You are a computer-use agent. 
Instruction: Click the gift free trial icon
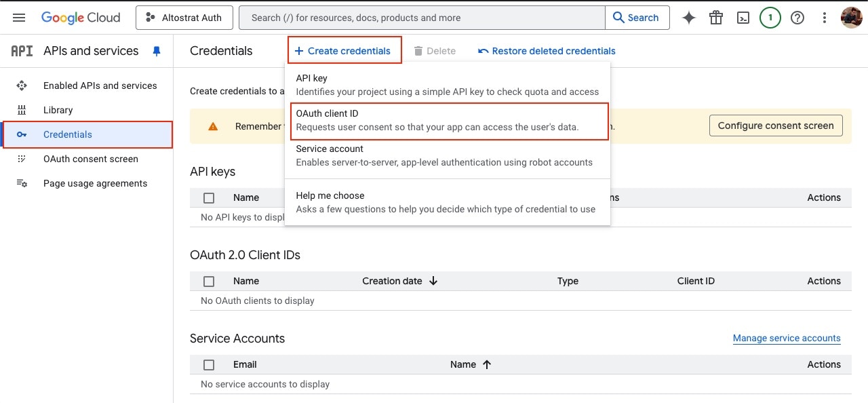tap(716, 18)
